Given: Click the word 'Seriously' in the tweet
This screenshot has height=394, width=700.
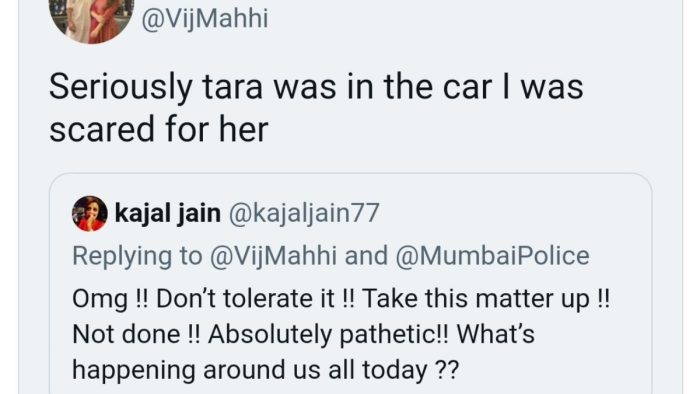Looking at the screenshot, I should (x=121, y=88).
